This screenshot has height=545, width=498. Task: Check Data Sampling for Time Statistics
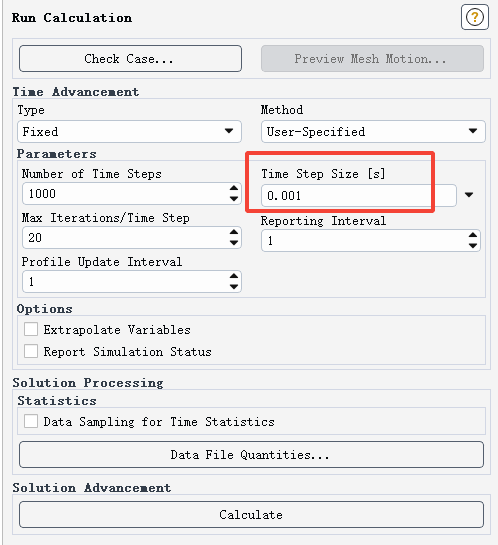tap(31, 421)
